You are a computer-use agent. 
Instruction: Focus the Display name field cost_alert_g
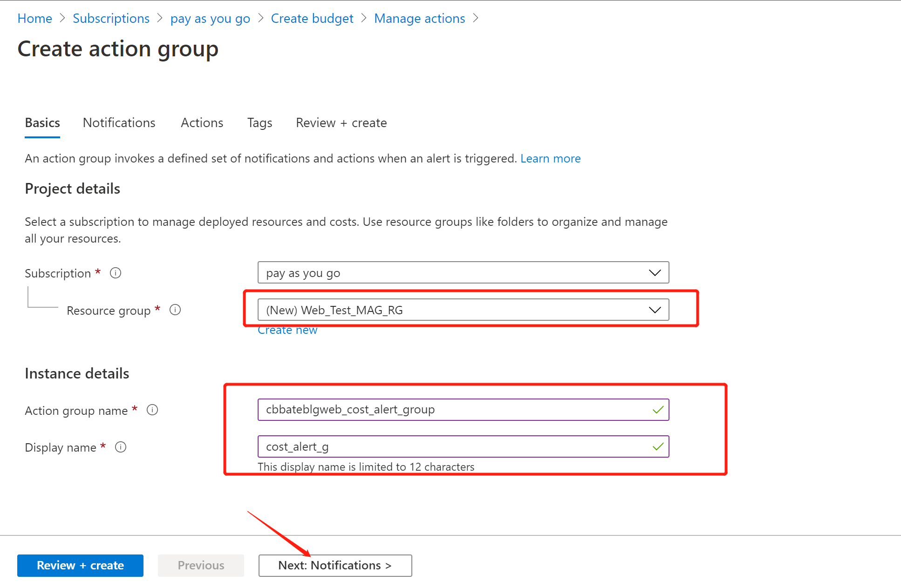coord(463,446)
